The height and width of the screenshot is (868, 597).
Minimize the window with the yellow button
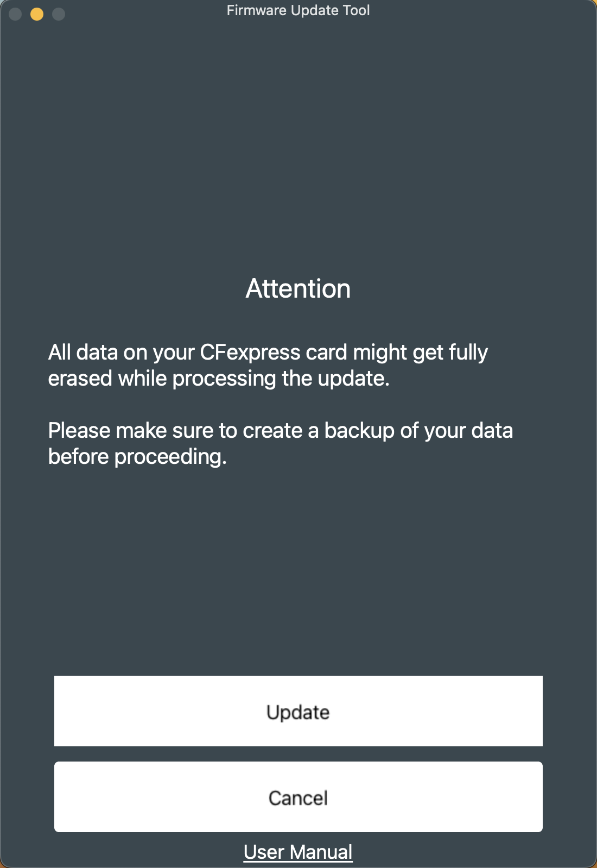pos(37,14)
